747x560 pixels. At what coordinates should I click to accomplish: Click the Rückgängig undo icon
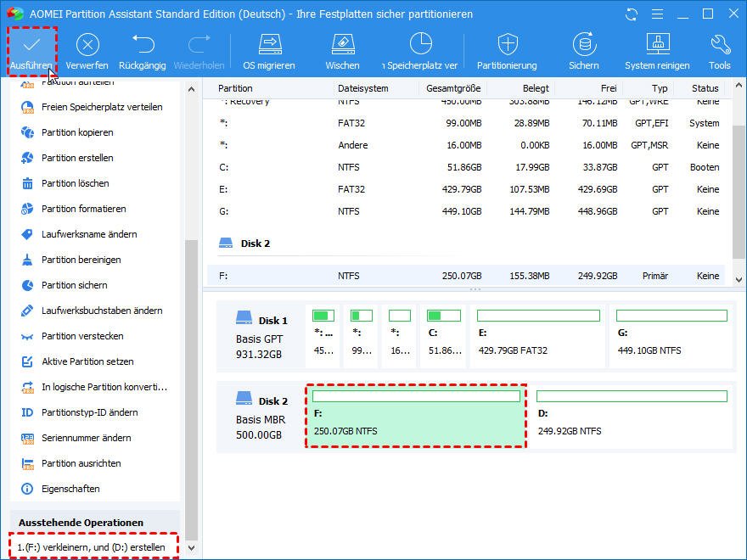(143, 44)
